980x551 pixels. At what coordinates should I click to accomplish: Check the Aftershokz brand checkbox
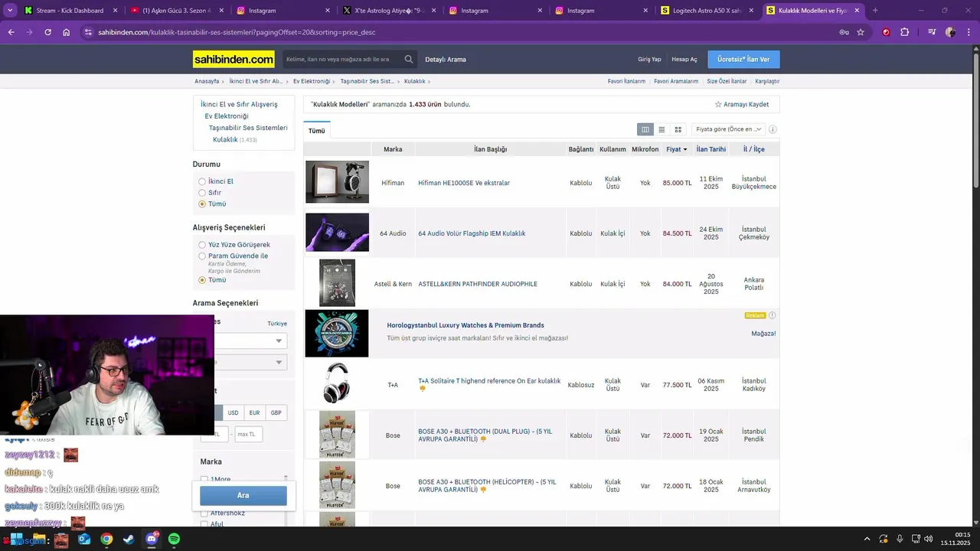(x=204, y=514)
